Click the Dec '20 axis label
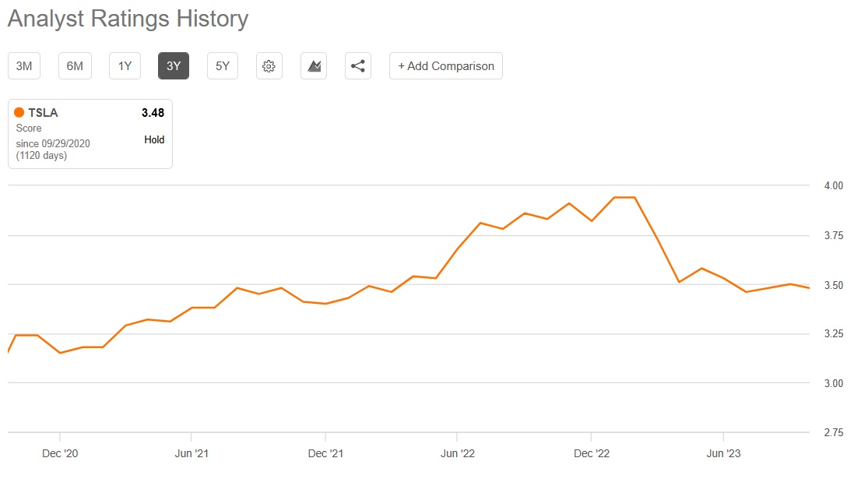868x479 pixels. tap(60, 453)
